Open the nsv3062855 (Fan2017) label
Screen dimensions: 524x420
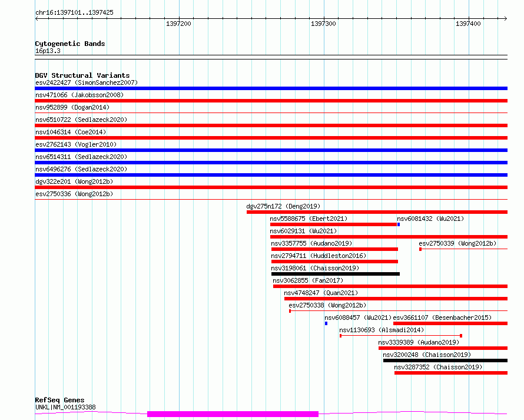[x=308, y=280]
